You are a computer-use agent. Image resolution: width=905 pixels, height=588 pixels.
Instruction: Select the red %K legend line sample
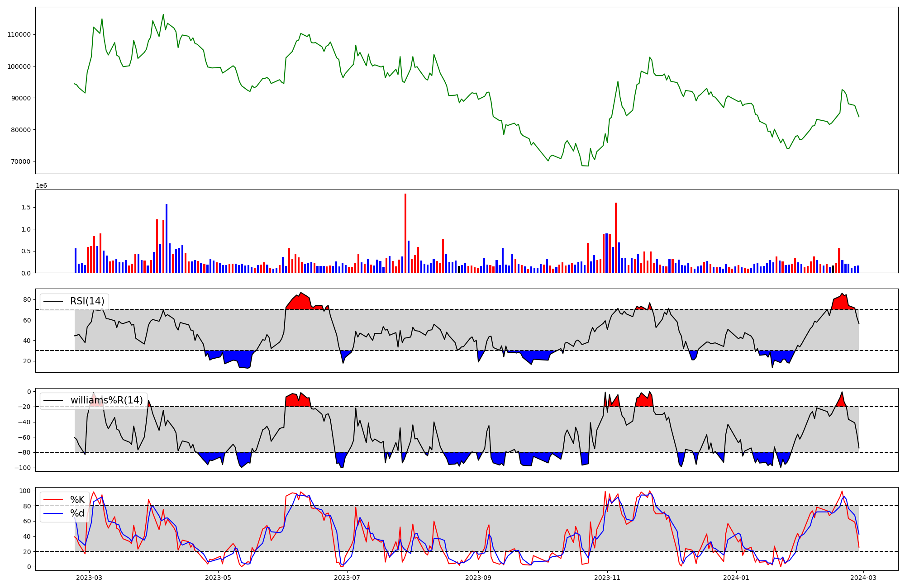tap(52, 500)
